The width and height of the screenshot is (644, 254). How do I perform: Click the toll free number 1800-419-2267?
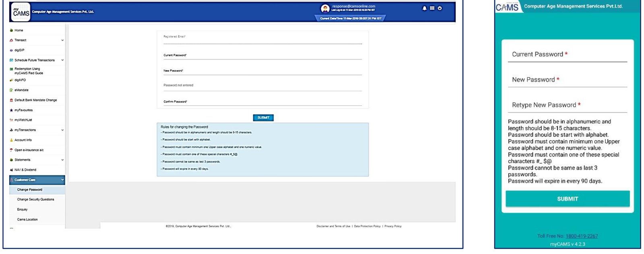tap(582, 236)
